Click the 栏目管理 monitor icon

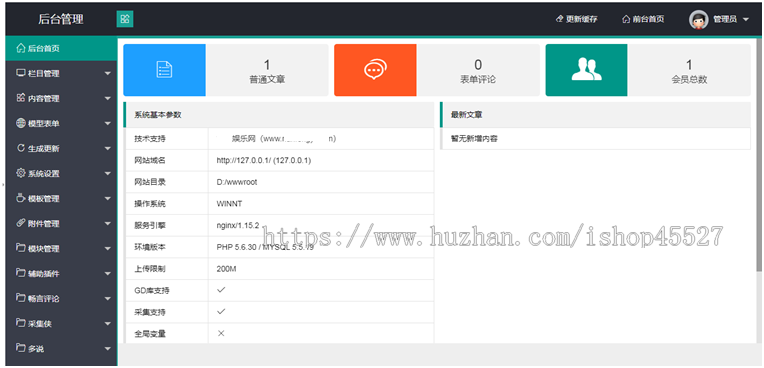[20, 73]
